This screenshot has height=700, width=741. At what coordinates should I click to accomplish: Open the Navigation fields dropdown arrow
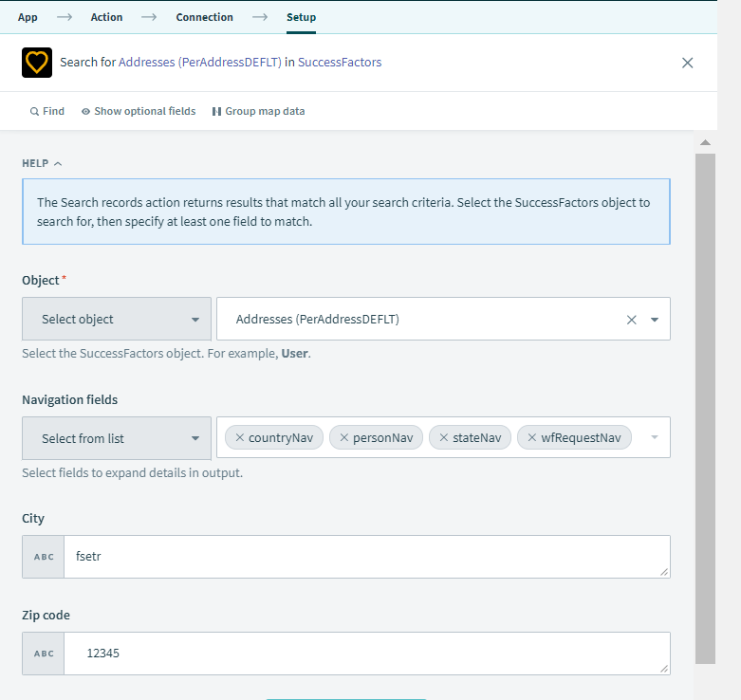[x=654, y=438]
